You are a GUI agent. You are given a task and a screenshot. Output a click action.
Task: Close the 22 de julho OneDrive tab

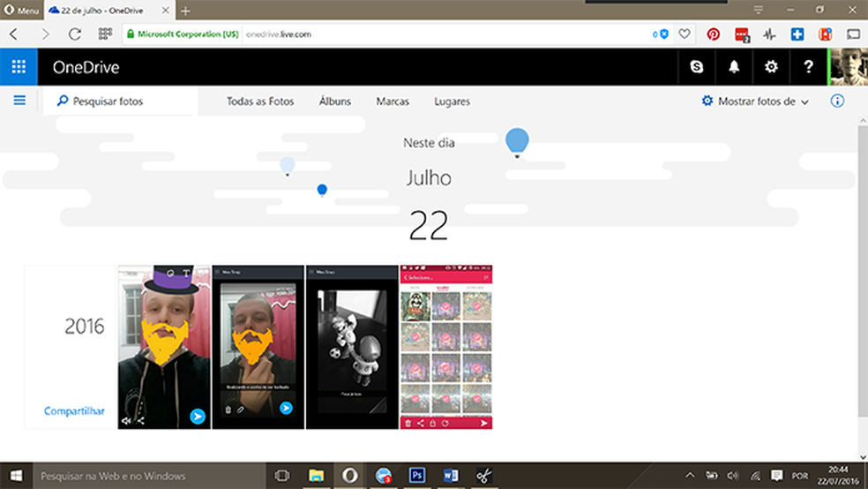(165, 11)
